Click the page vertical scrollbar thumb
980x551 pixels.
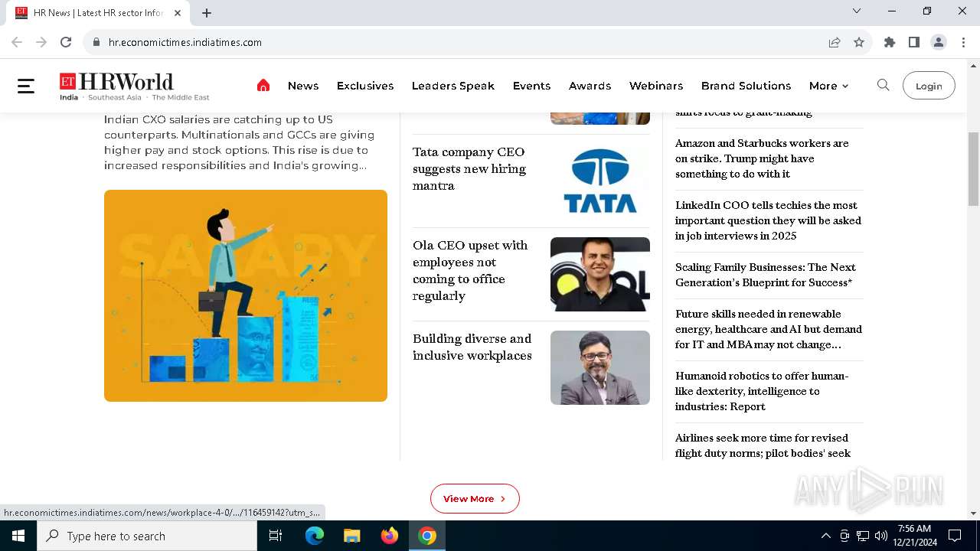[973, 168]
